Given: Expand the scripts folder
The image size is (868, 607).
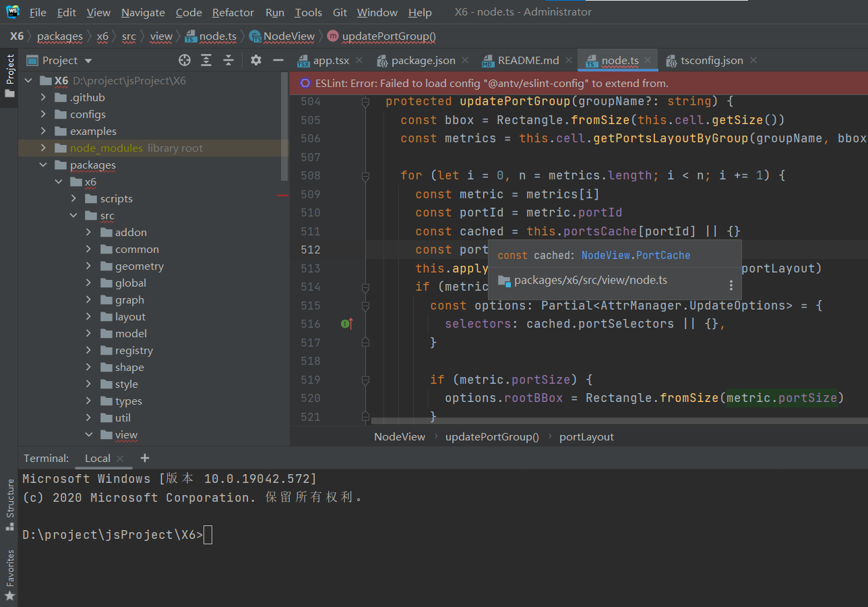Looking at the screenshot, I should (x=73, y=198).
